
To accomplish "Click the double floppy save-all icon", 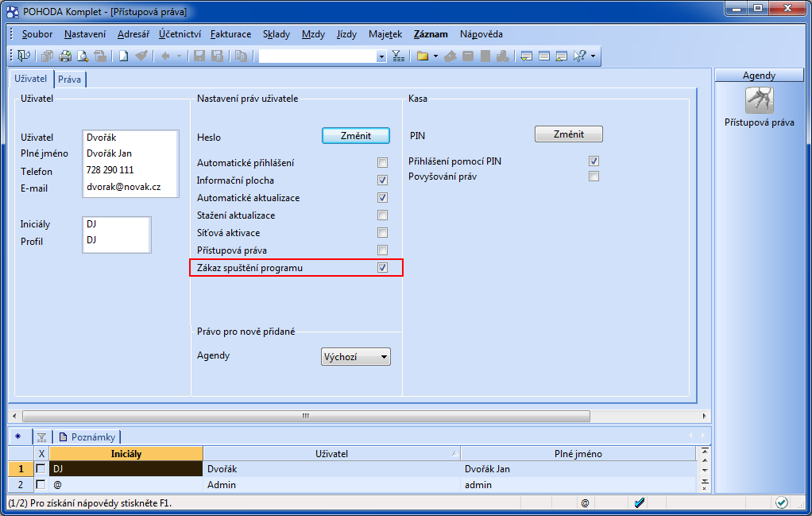I will pos(216,56).
